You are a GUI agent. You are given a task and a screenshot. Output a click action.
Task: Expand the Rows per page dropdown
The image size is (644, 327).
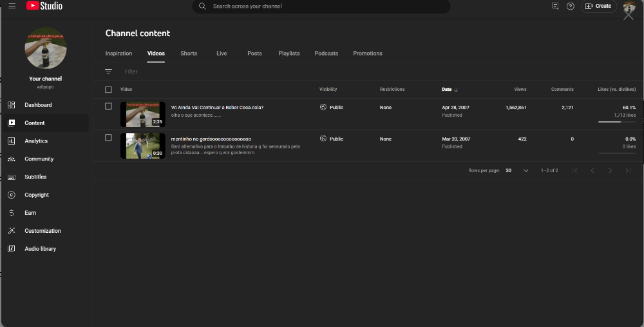[x=517, y=170]
